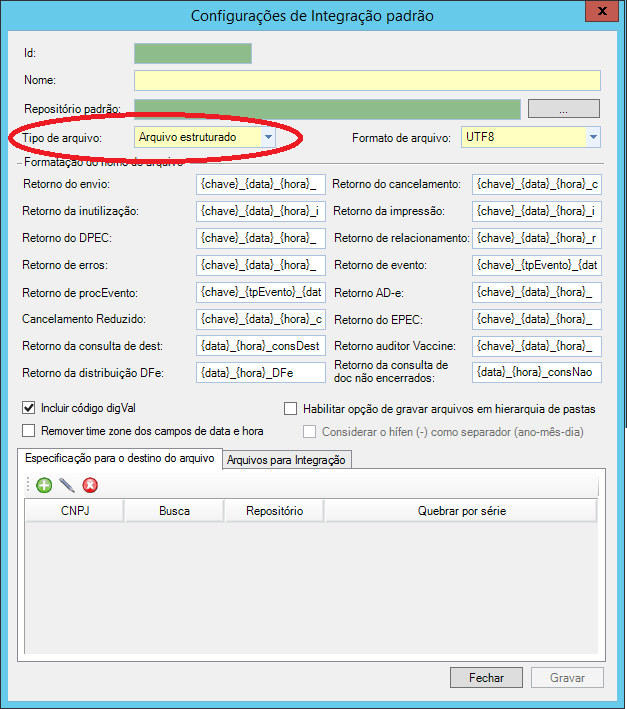Open the Tipo de arquivo dropdown
This screenshot has width=627, height=709.
click(269, 137)
